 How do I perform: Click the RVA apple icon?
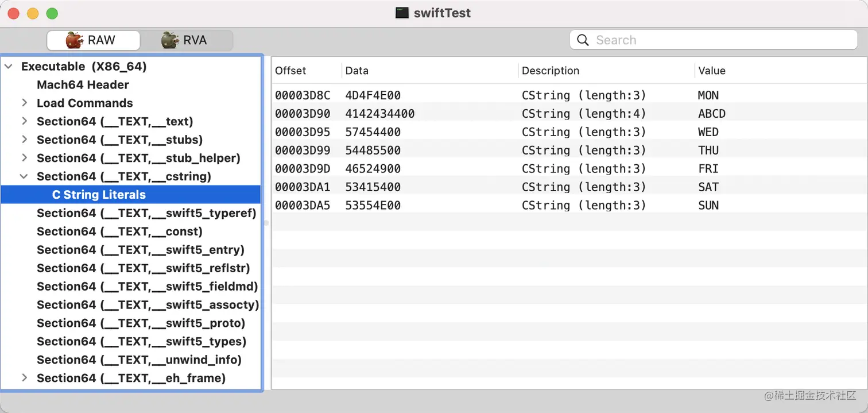point(169,40)
